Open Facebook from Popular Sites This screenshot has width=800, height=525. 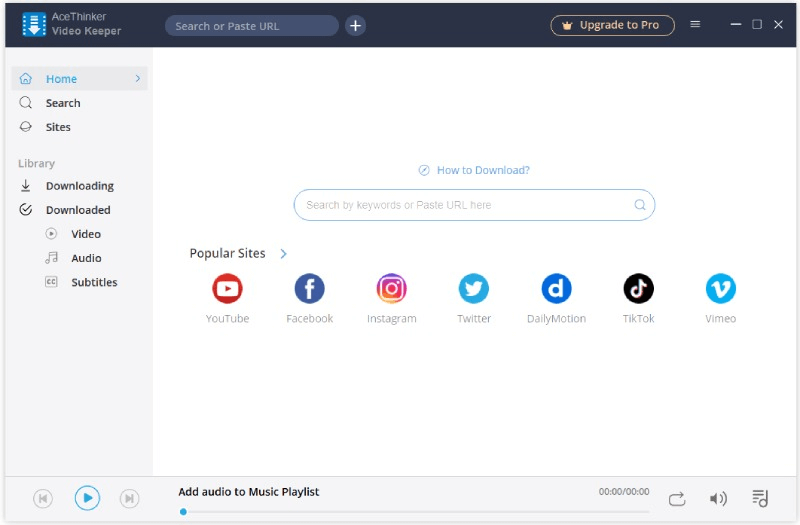(x=310, y=289)
